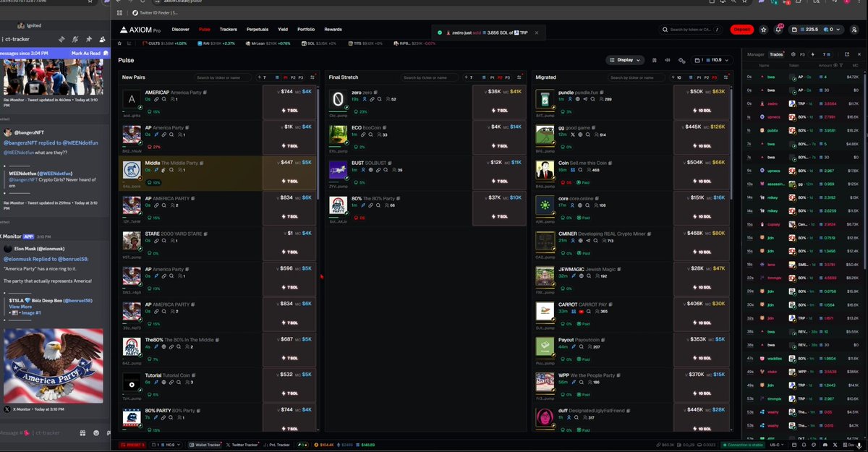The width and height of the screenshot is (868, 452).
Task: Open the star watchlist icon in header
Action: click(x=764, y=30)
